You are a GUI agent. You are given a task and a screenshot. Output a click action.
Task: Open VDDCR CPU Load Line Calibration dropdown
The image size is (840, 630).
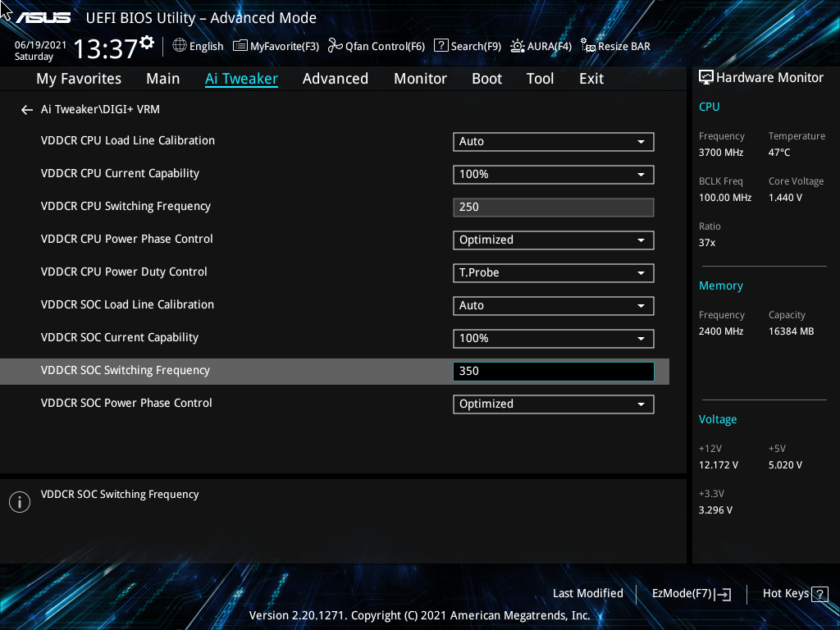[x=553, y=141]
